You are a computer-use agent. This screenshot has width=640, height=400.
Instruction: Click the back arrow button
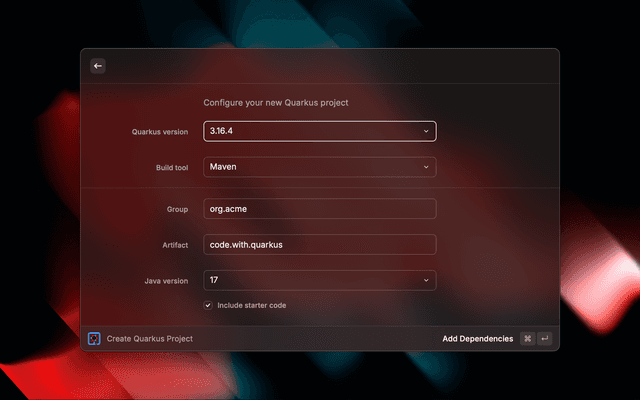pos(98,66)
